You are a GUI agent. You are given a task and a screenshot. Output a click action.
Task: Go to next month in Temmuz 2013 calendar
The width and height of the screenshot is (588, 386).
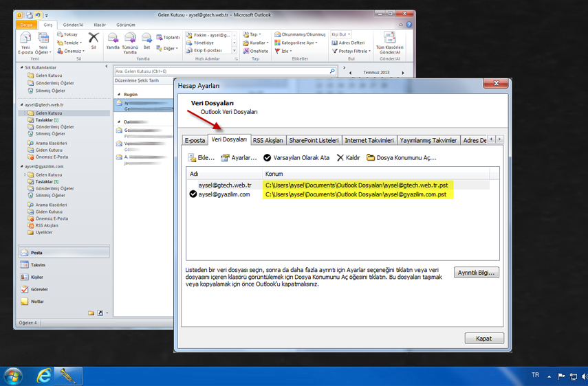pos(403,73)
